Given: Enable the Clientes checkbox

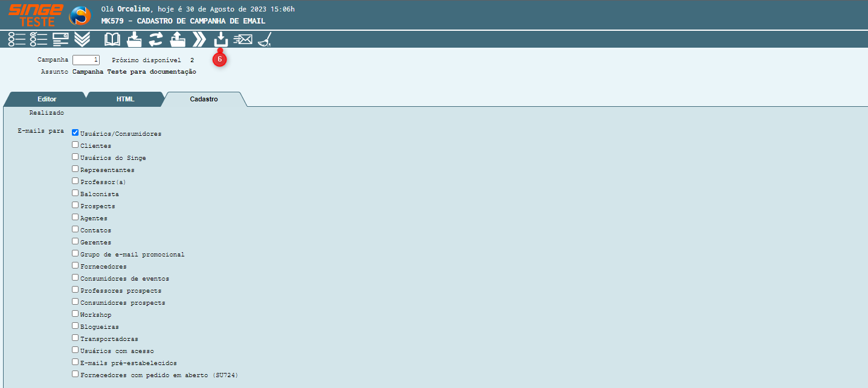Looking at the screenshot, I should click(76, 145).
